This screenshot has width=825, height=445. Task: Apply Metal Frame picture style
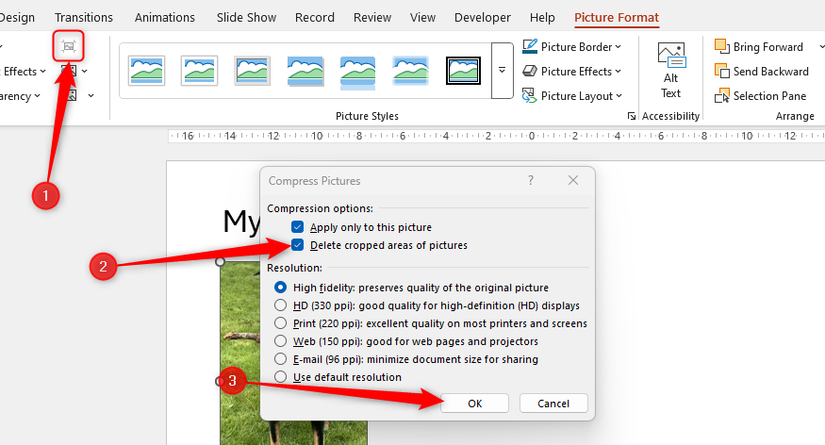click(252, 70)
